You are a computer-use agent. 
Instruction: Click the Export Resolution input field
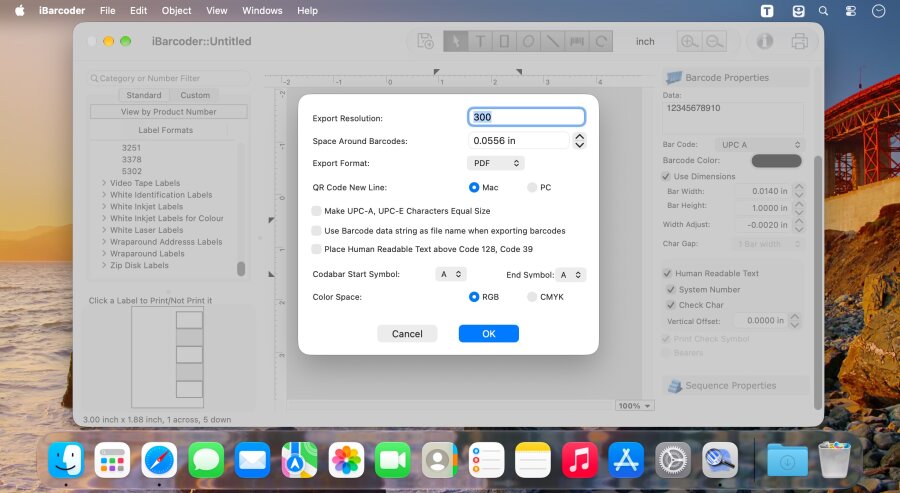(526, 117)
